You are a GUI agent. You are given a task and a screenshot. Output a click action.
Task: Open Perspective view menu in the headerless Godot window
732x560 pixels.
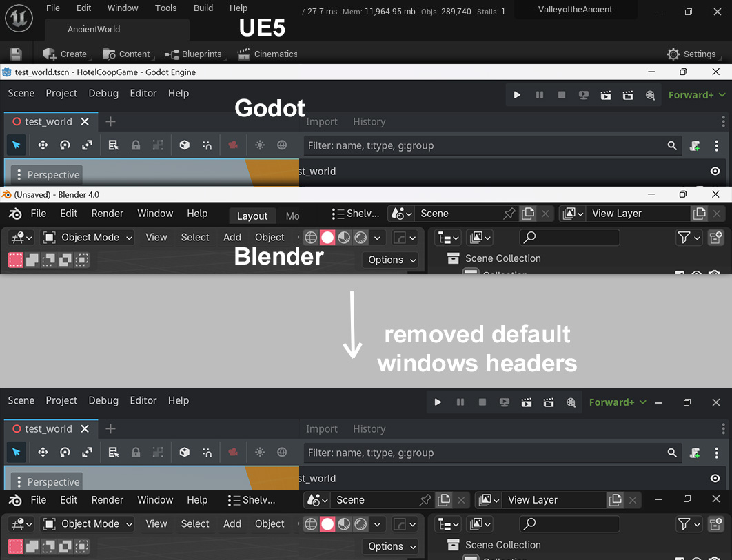pyautogui.click(x=47, y=481)
